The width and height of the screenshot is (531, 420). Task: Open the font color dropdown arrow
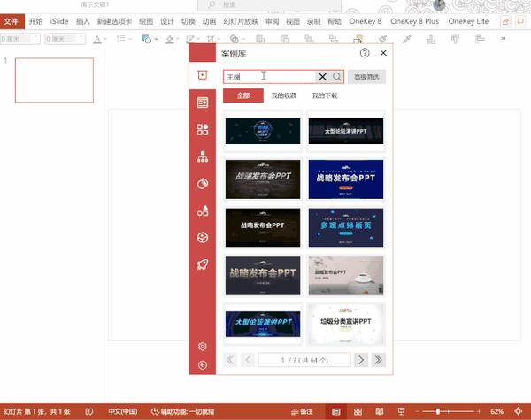(x=105, y=39)
